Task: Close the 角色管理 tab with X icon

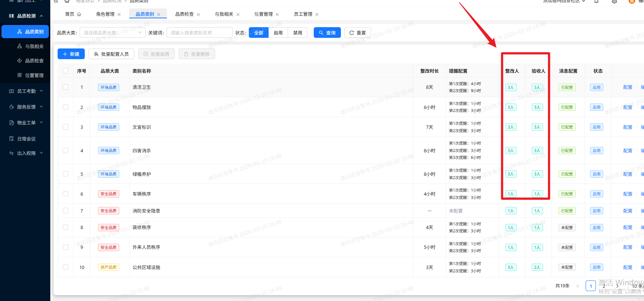Action: tap(119, 15)
